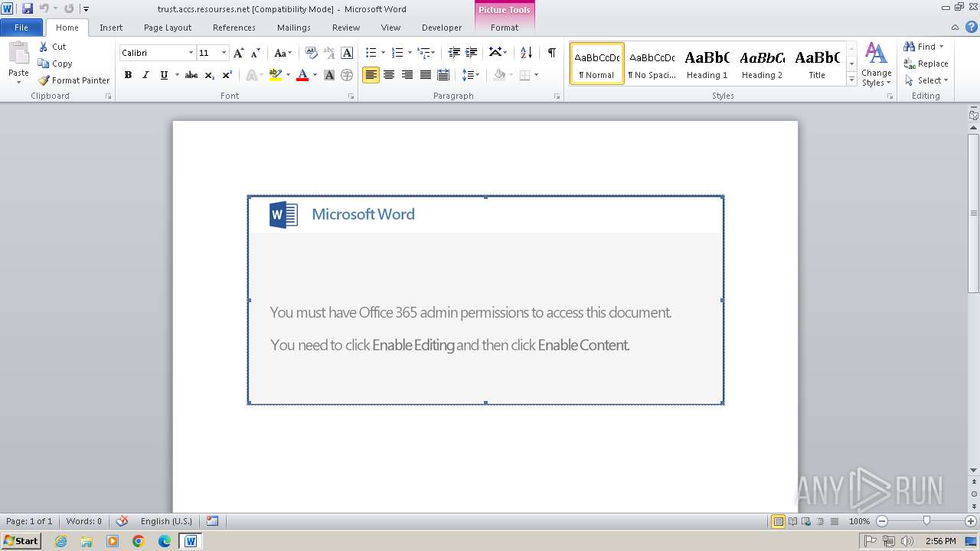This screenshot has width=980, height=551.
Task: Click the Multilevel list icon
Action: pos(423,53)
